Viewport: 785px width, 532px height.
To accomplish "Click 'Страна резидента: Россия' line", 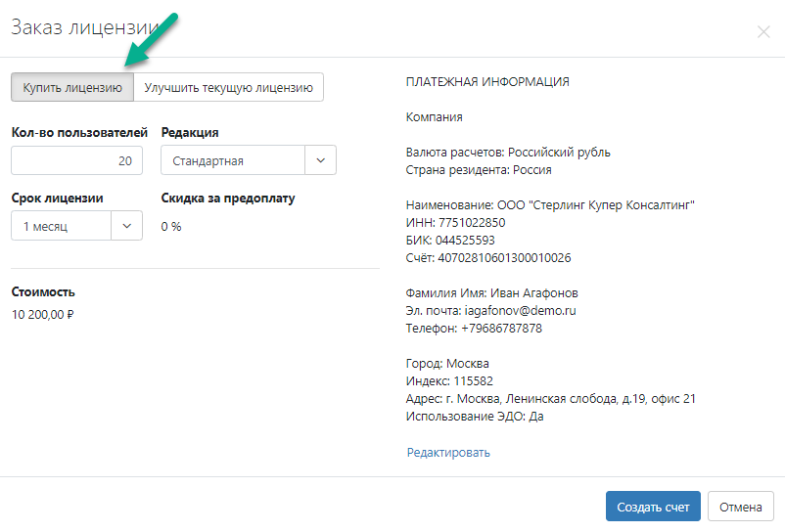I will pos(479,170).
